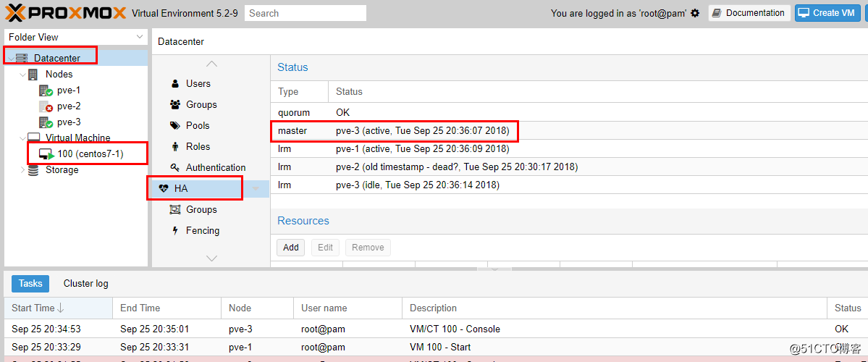Image resolution: width=868 pixels, height=362 pixels.
Task: Expand the Storage tree folder
Action: [x=22, y=170]
